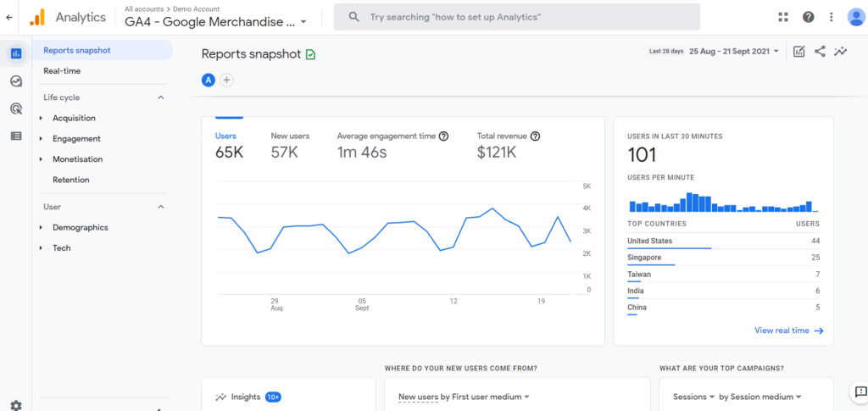868x411 pixels.
Task: Open the Explore sidebar icon
Action: coord(16,81)
